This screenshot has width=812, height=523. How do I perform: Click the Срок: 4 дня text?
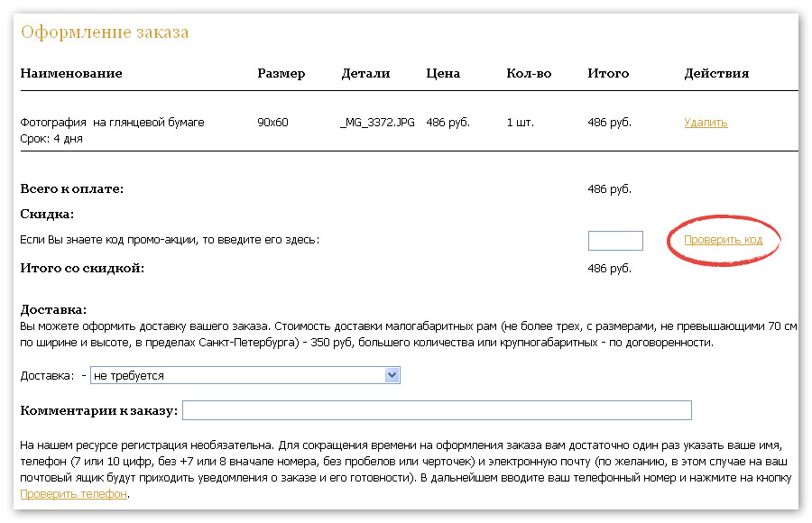coord(51,139)
